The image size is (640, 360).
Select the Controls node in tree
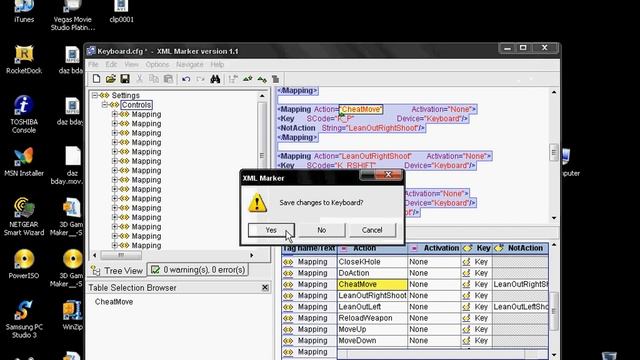pyautogui.click(x=136, y=105)
